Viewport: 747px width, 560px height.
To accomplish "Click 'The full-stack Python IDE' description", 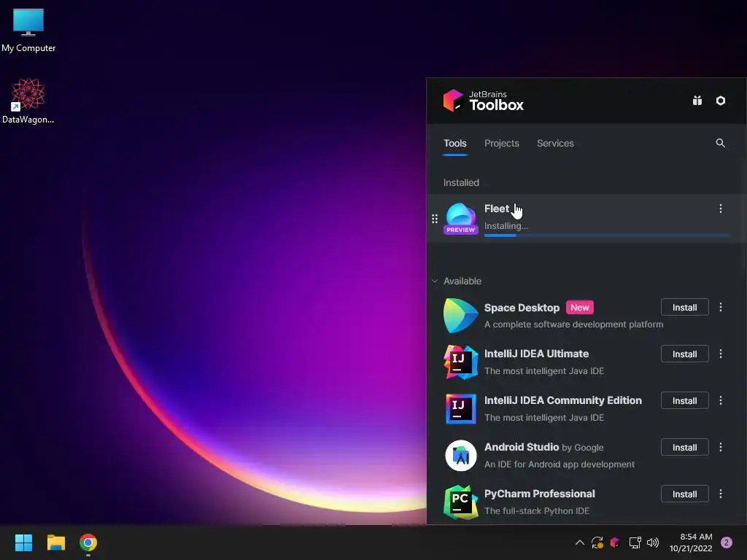I will [537, 511].
